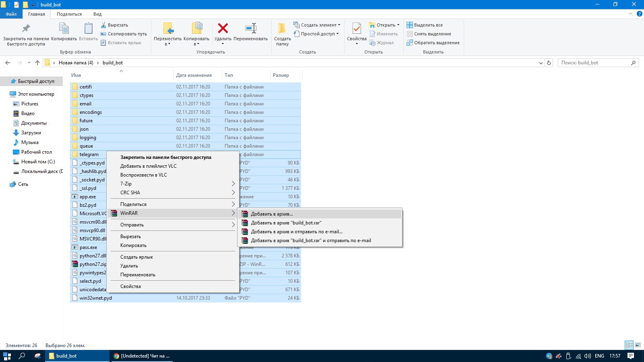
Task: Click Pin to Quick Access pin icon
Action: pyautogui.click(x=26, y=29)
